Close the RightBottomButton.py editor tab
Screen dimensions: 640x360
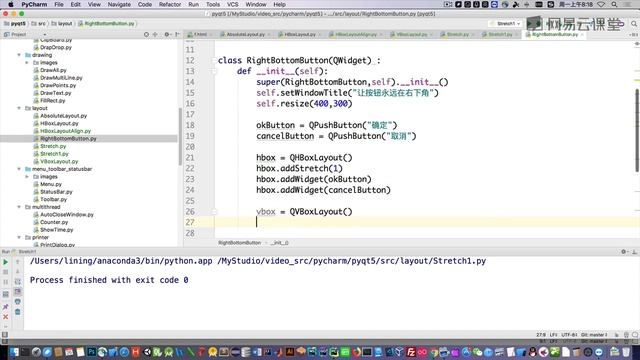click(582, 35)
